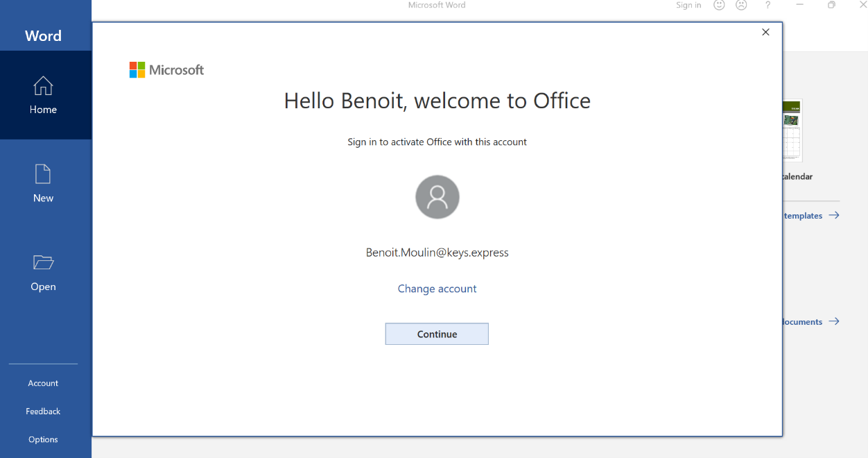Send a frown via sad face icon

coord(741,5)
